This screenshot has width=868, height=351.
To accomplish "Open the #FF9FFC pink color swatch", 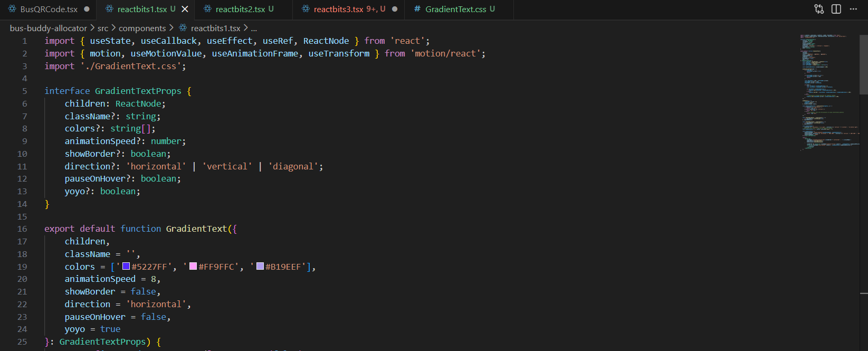I will [x=193, y=266].
